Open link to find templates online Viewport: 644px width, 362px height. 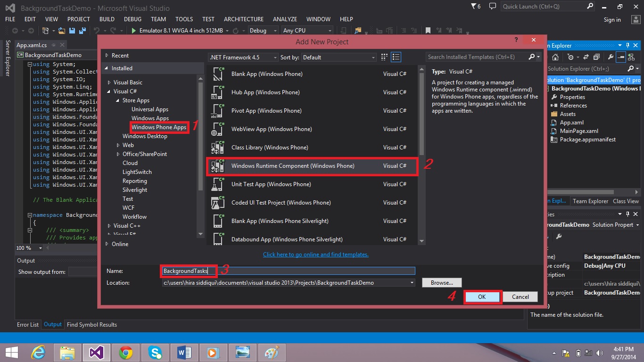(x=315, y=255)
